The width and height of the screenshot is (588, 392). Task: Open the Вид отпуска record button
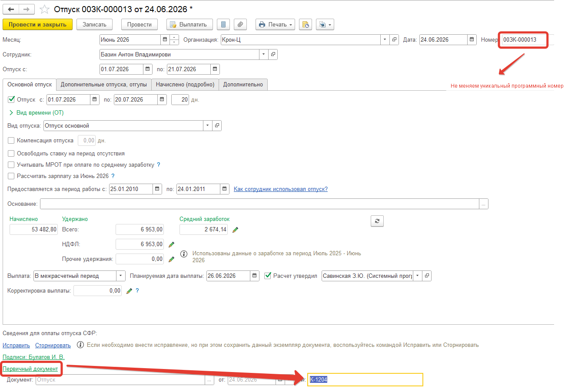[x=217, y=125]
